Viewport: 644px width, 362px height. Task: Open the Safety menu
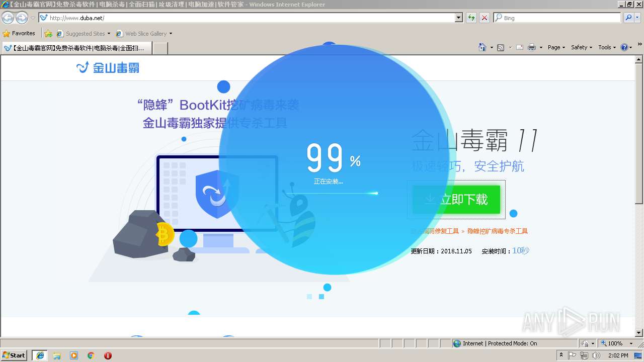pos(582,47)
